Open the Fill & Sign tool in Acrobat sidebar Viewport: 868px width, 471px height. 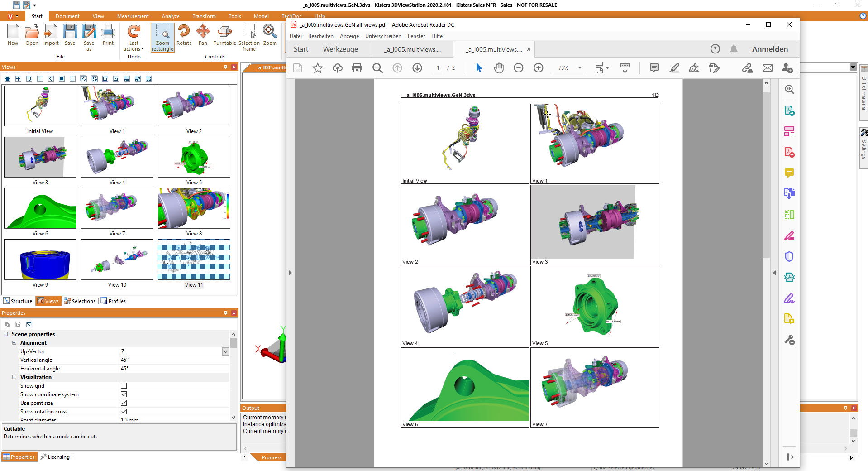click(x=789, y=298)
